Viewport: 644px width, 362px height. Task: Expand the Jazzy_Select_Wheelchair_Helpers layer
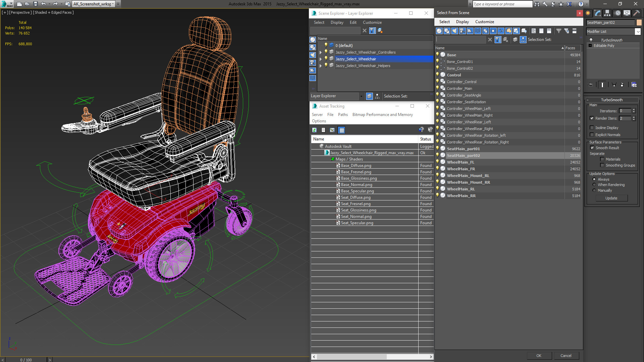click(321, 66)
